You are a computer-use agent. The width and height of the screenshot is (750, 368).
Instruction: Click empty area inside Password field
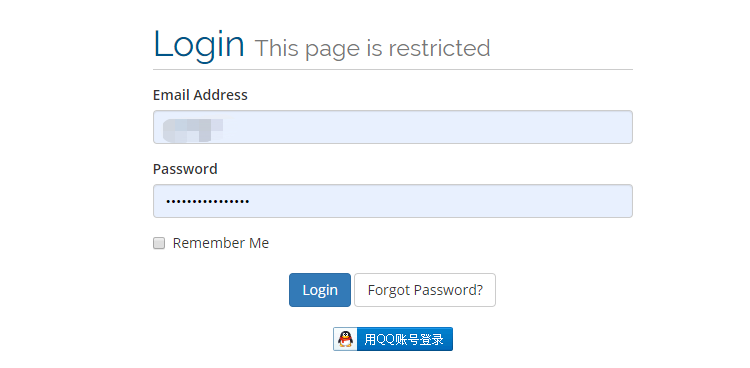(440, 201)
